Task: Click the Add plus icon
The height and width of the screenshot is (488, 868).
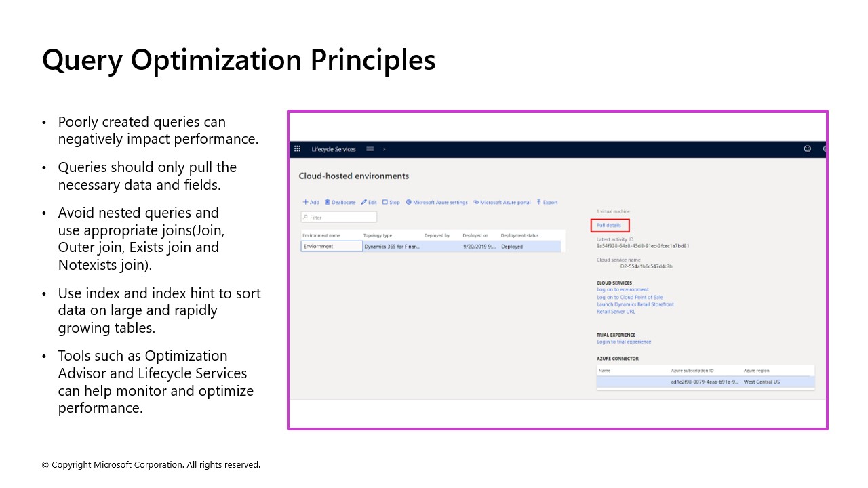Action: click(x=304, y=202)
